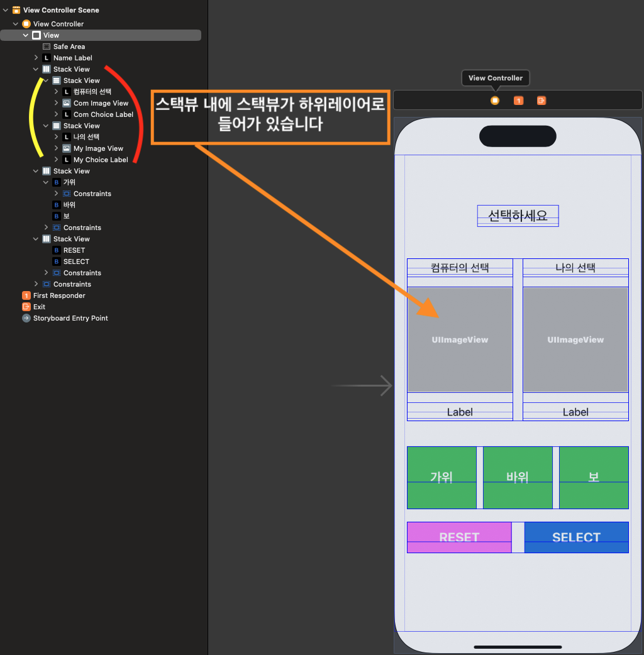Click the First Responder orange icon in outline
The image size is (644, 655).
pos(26,295)
